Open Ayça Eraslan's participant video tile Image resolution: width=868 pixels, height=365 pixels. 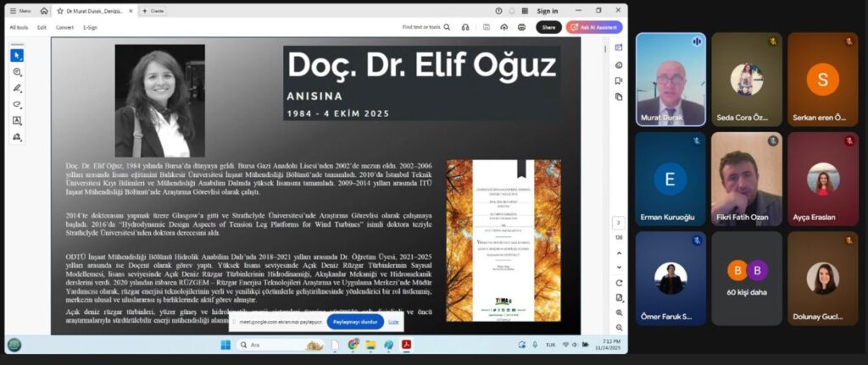tap(822, 179)
